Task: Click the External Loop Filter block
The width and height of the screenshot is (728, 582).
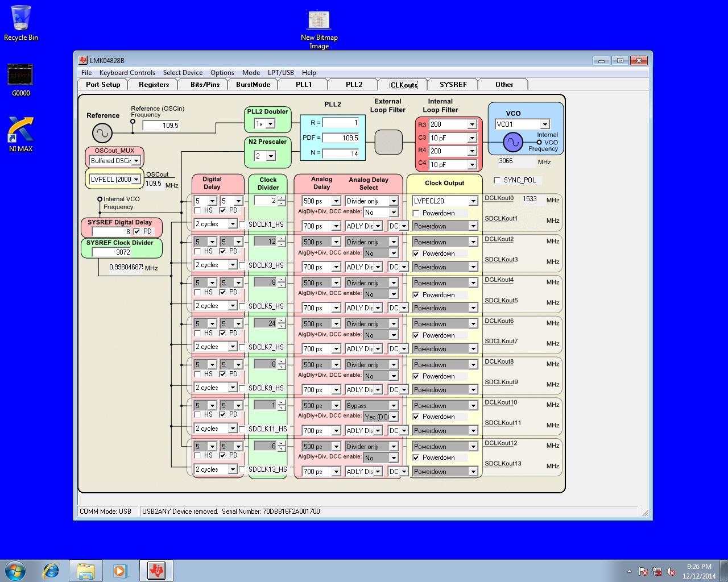Action: tap(389, 142)
